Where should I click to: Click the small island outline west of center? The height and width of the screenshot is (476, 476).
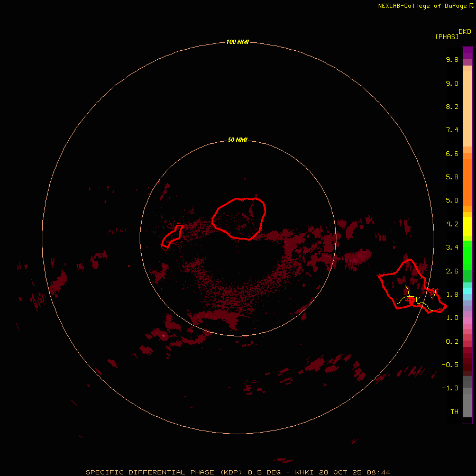pos(172,236)
